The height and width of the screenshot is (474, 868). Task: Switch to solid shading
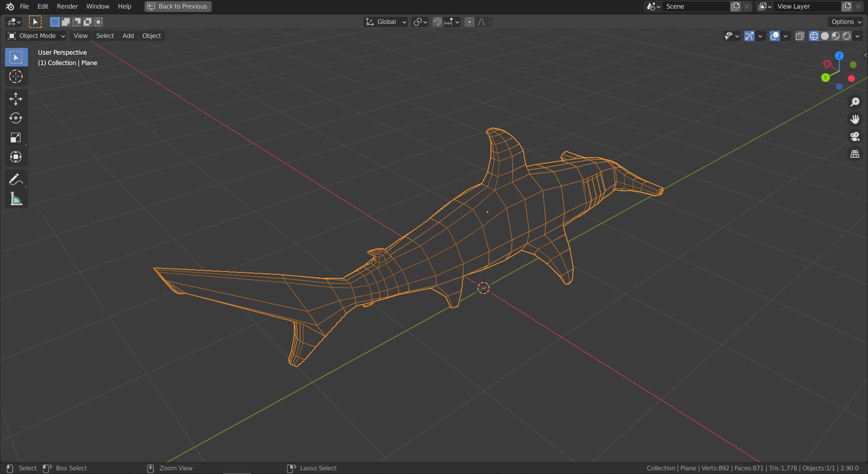825,36
